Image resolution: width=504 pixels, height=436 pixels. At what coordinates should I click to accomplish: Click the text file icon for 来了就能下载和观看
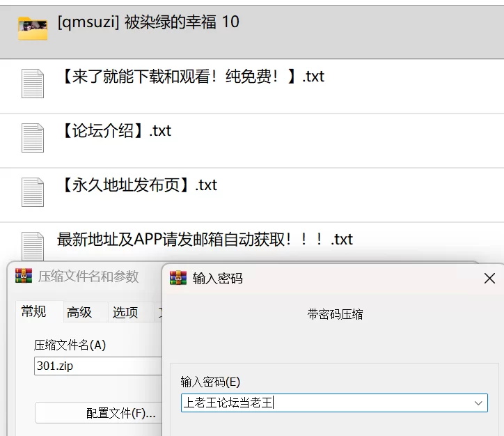coord(33,84)
